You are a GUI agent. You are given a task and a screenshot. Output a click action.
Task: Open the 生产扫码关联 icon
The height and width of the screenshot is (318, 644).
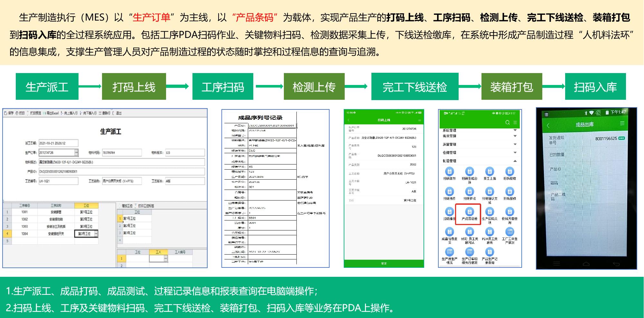pos(490,212)
